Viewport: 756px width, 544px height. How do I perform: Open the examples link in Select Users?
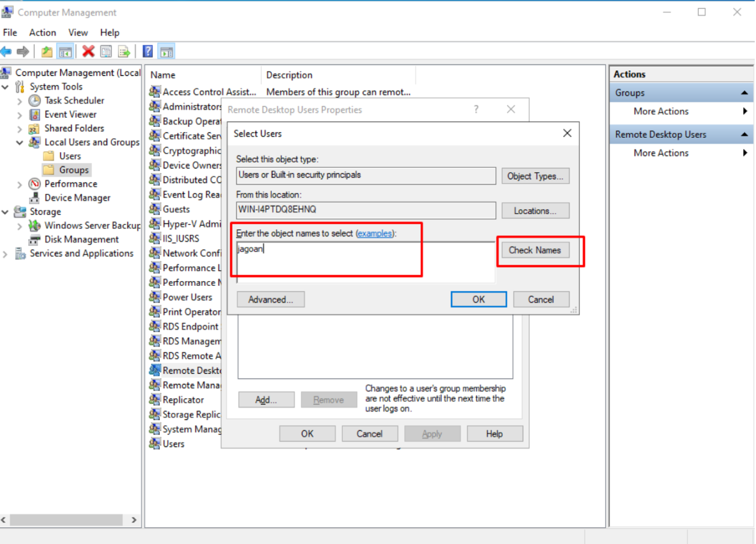(375, 233)
